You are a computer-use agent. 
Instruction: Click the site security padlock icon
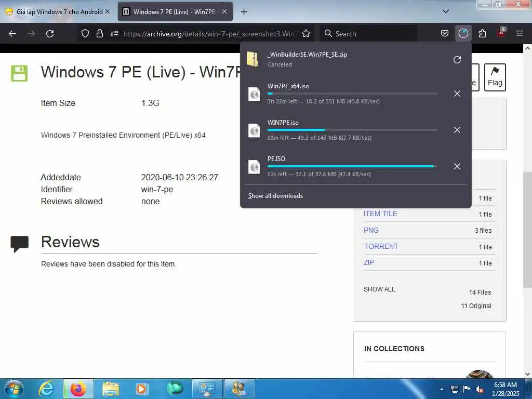click(x=99, y=33)
